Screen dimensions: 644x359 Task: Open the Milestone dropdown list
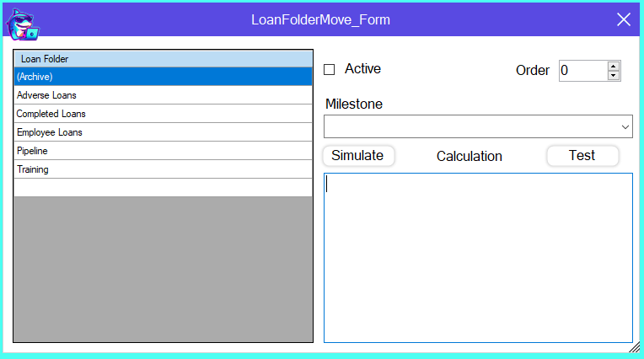[625, 127]
